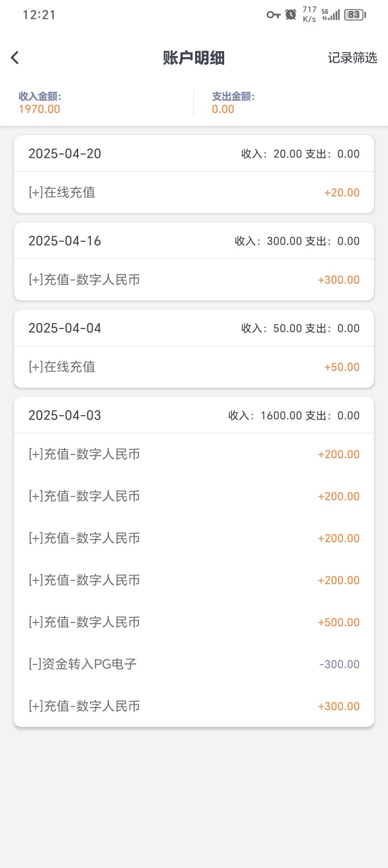
Task: Open the 记录筛选 record filter
Action: (x=352, y=58)
